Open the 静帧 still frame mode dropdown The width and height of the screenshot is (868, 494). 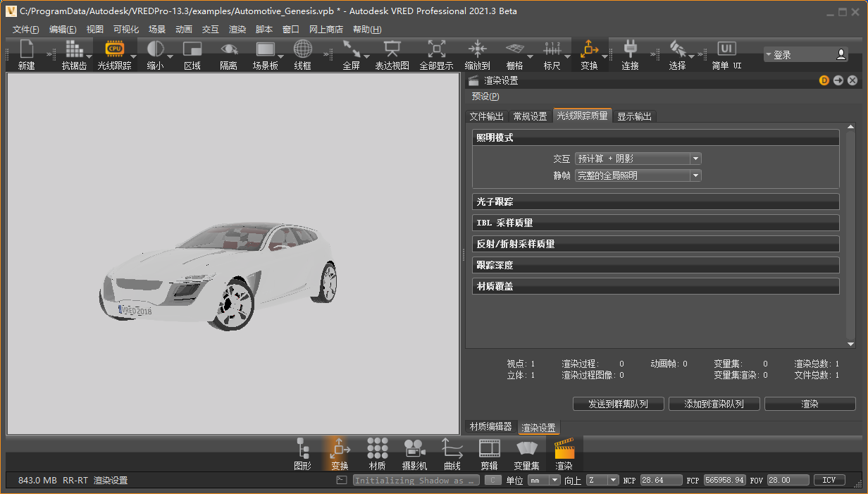(638, 175)
